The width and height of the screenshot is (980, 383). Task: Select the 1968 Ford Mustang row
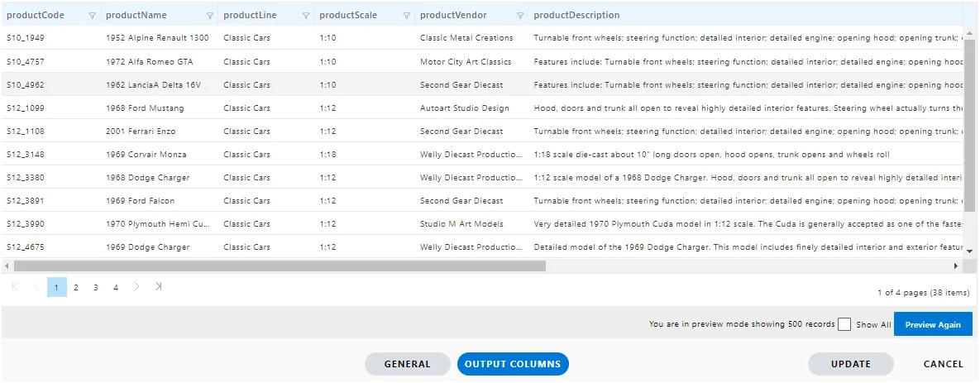click(x=482, y=108)
